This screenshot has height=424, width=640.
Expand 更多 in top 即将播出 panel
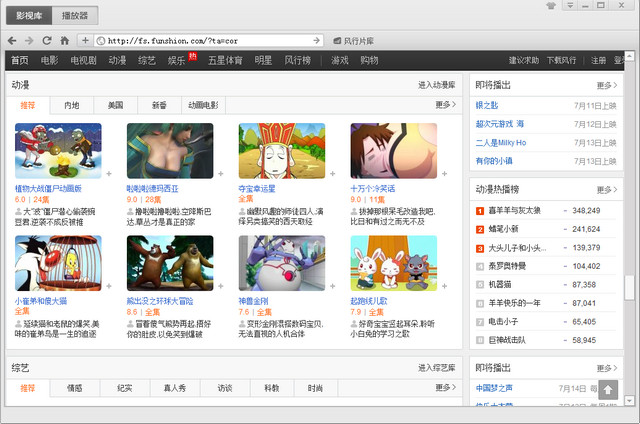(605, 86)
